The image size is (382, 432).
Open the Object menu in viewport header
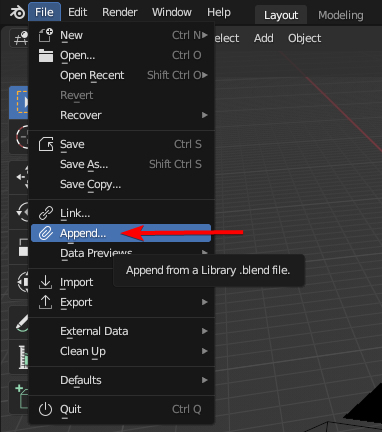(304, 38)
